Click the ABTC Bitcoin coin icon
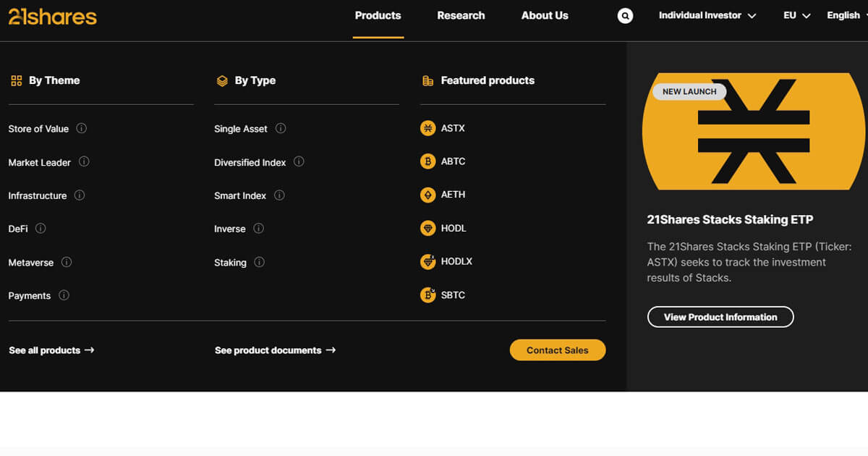 click(428, 161)
